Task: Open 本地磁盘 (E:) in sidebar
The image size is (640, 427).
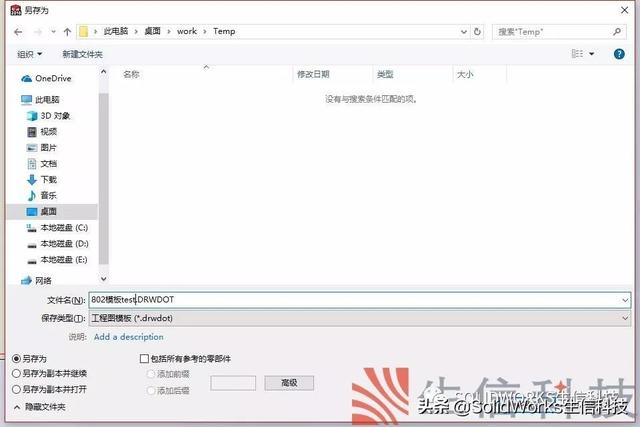Action: tap(57, 260)
